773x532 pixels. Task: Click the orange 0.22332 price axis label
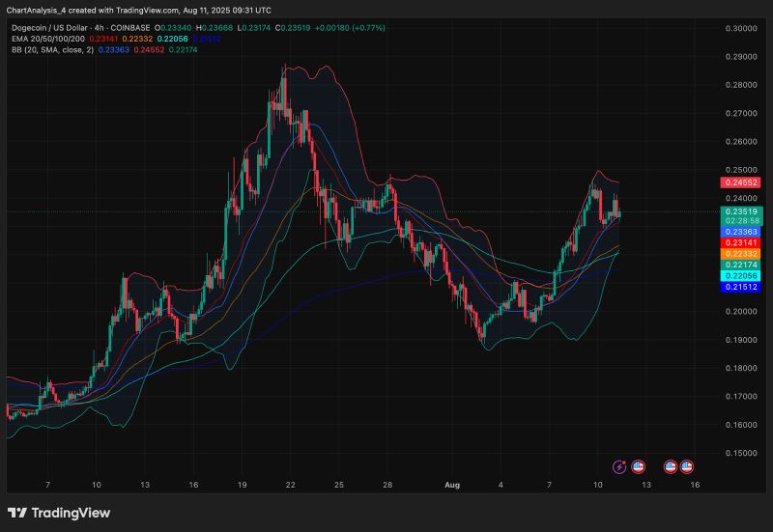pos(738,254)
